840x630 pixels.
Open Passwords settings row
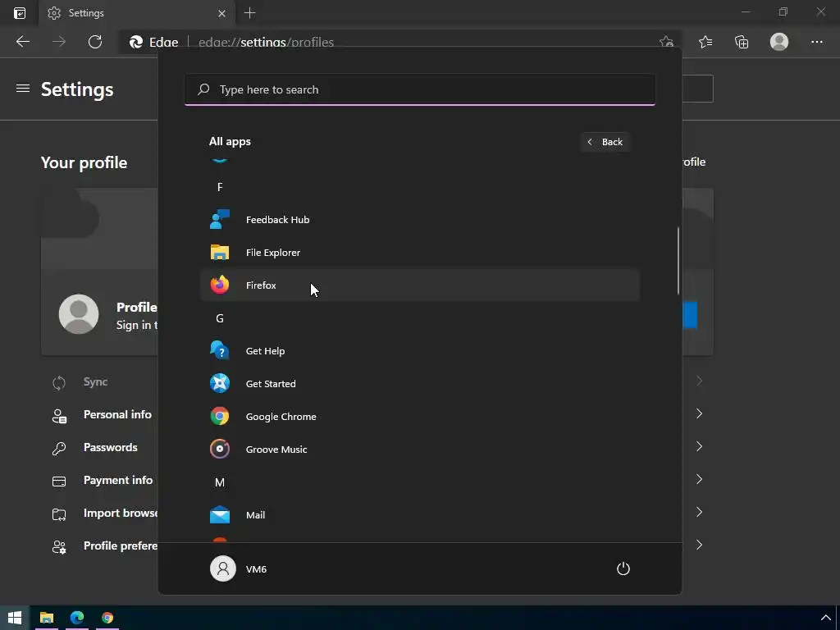tap(111, 447)
